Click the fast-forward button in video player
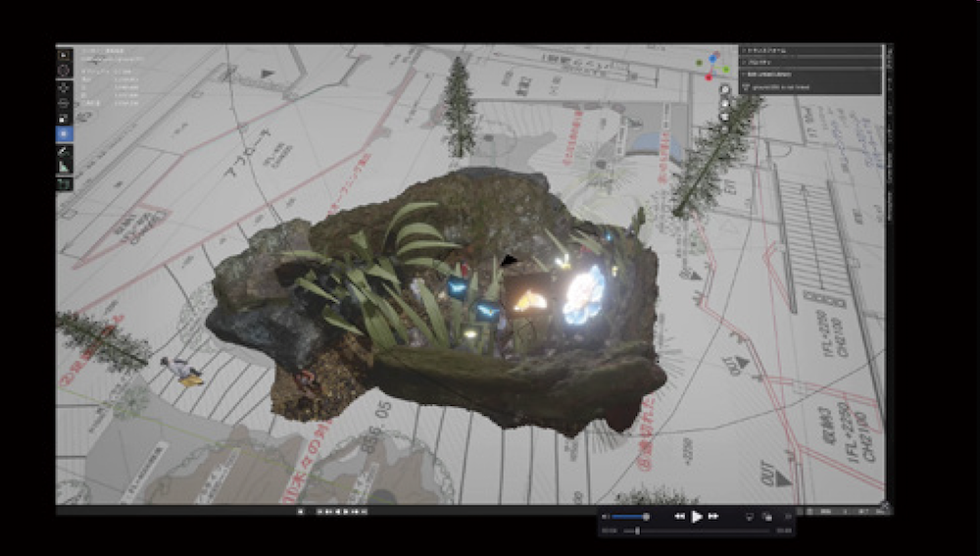980x556 pixels. 714,516
